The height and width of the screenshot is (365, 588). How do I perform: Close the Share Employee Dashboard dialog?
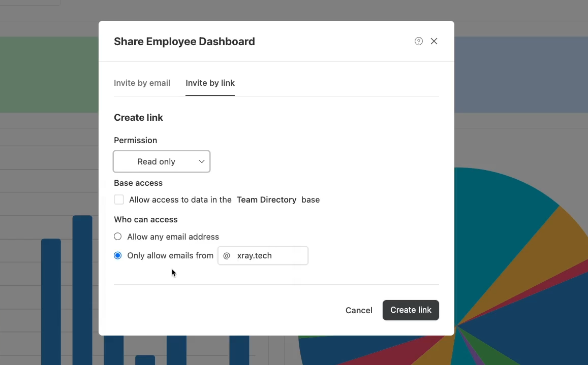[434, 41]
